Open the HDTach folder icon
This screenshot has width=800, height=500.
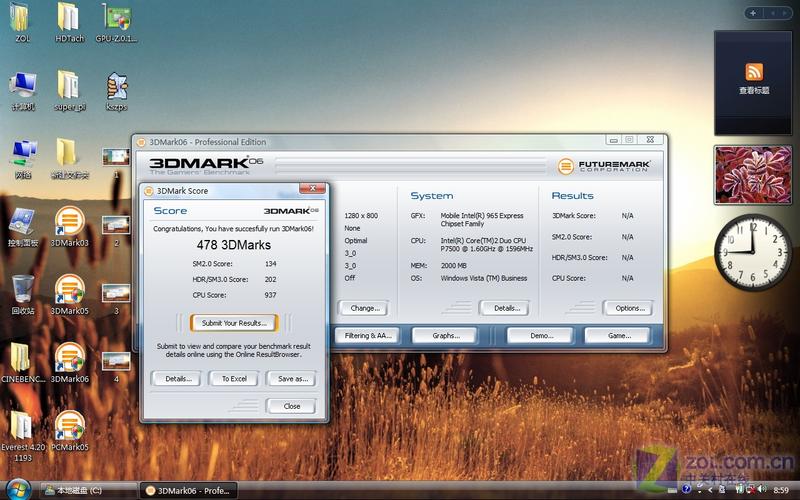(x=69, y=22)
